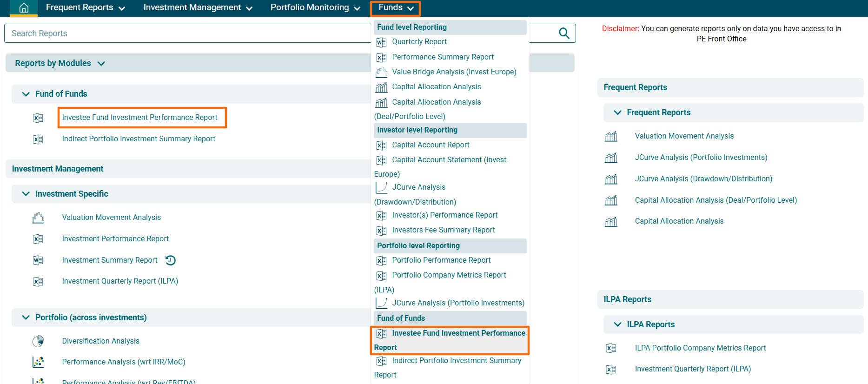Click the curve icon beside JCurve Analysis (Portfolio Investments) in menu
This screenshot has width=868, height=384.
381,303
